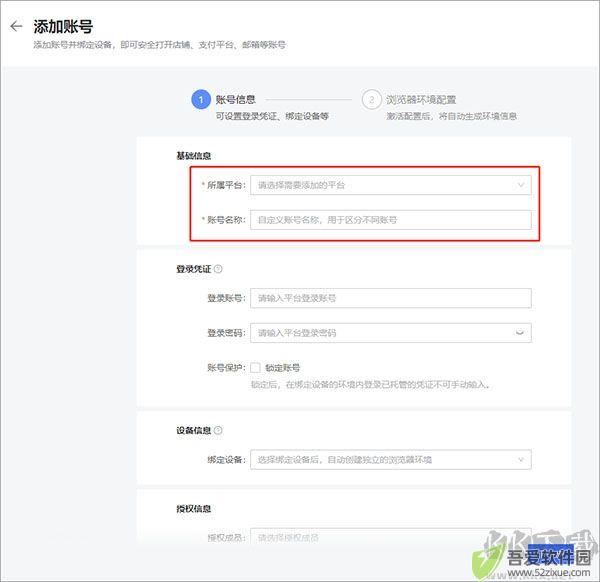Open the 所属平台 dropdown
The height and width of the screenshot is (582, 600).
(x=391, y=185)
